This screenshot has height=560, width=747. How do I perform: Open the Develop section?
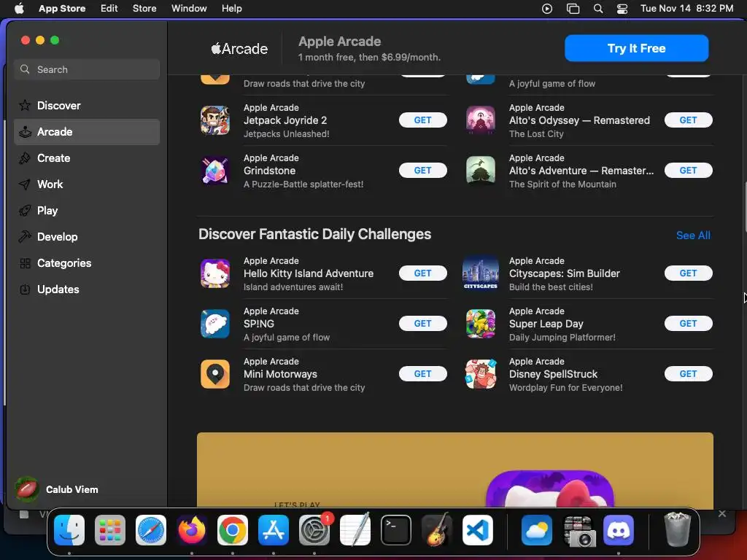(87, 237)
